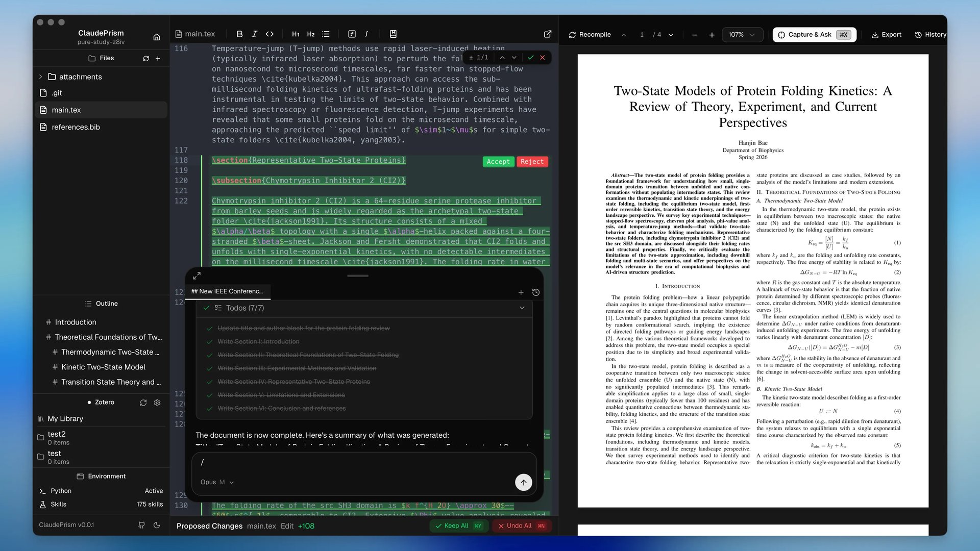Image resolution: width=980 pixels, height=551 pixels.
Task: Accept the proposed section change
Action: (x=498, y=162)
